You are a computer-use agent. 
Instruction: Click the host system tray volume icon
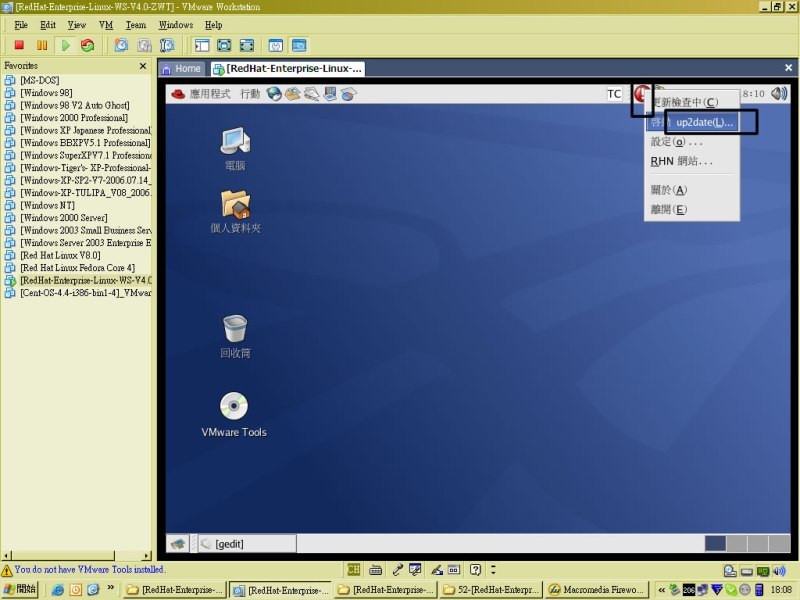click(779, 571)
